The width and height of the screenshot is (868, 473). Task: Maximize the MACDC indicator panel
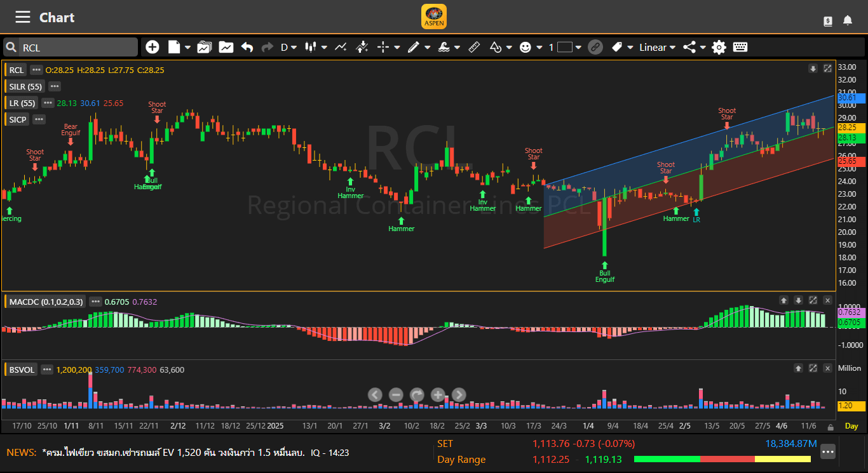tap(813, 300)
